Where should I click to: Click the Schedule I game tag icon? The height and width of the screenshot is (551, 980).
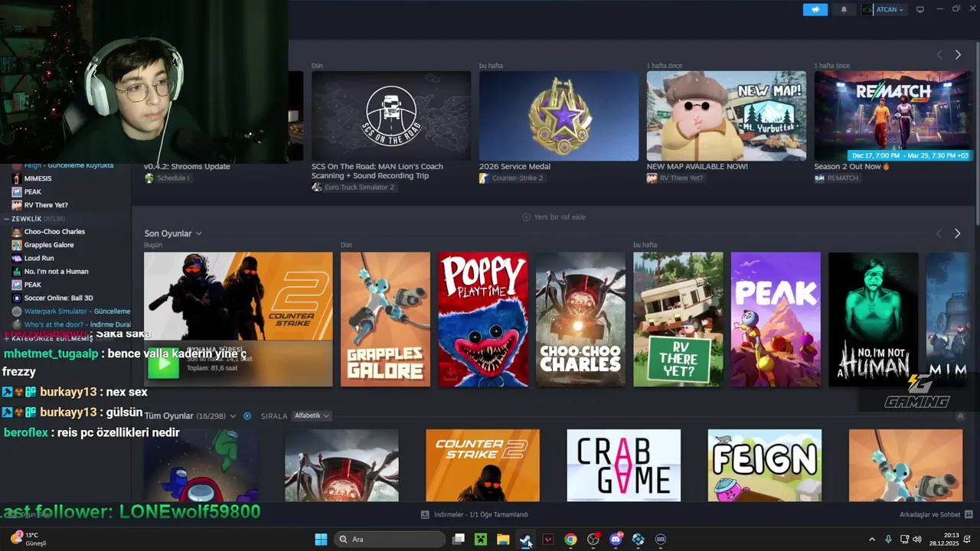149,178
